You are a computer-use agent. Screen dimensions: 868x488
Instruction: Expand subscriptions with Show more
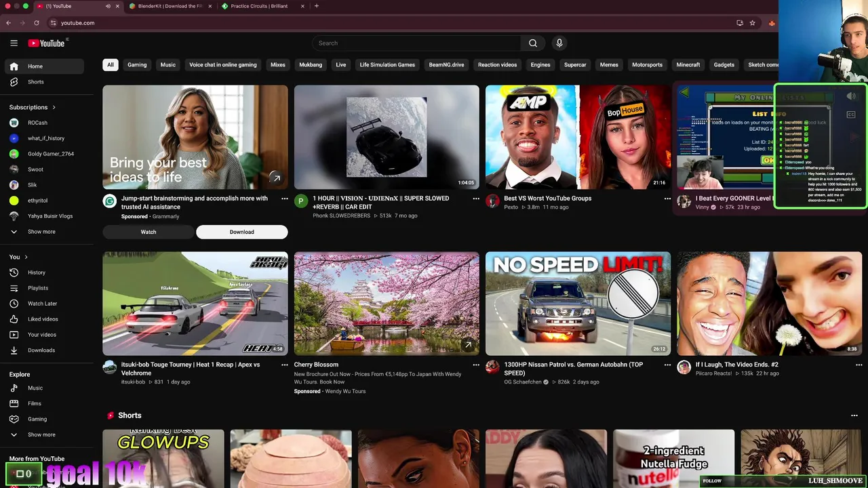point(45,232)
